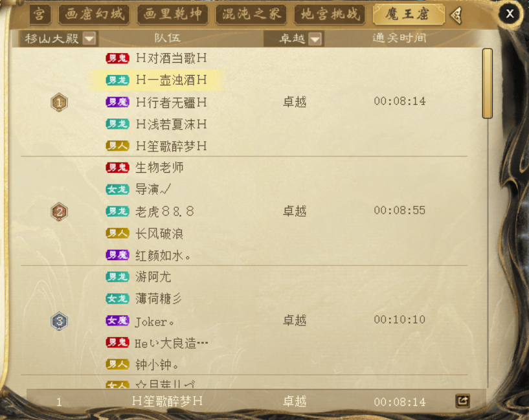Click 男魔 class badge next to H行者无疆H

coord(117,102)
